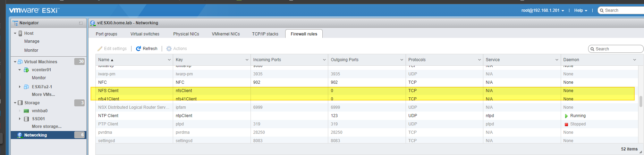Open the root@192.168.1.201 user menu
Viewport: 644px width, 155px height.
point(543,10)
